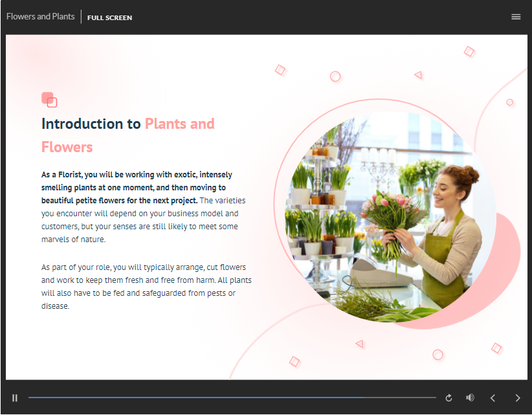Click the small pink circle at right edge
This screenshot has width=532, height=415.
point(509,102)
